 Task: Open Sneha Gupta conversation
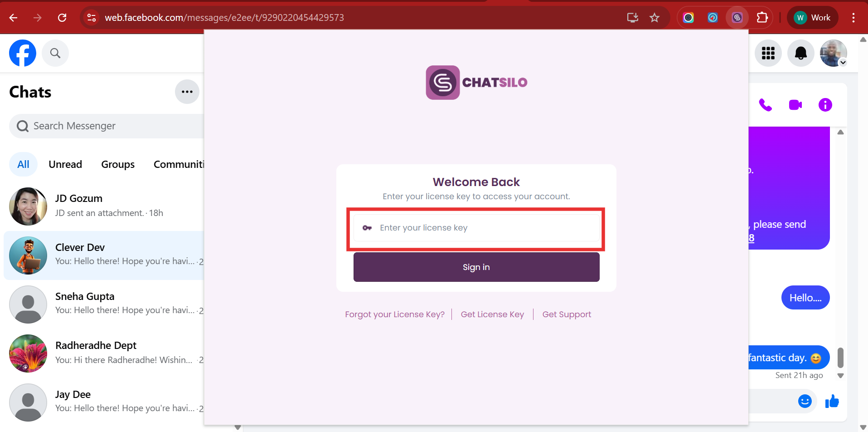point(104,304)
